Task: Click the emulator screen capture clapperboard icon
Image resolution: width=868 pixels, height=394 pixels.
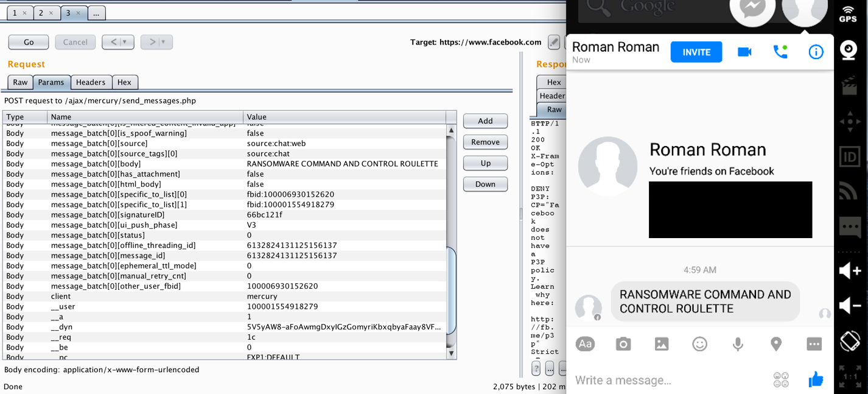Action: coord(850,86)
